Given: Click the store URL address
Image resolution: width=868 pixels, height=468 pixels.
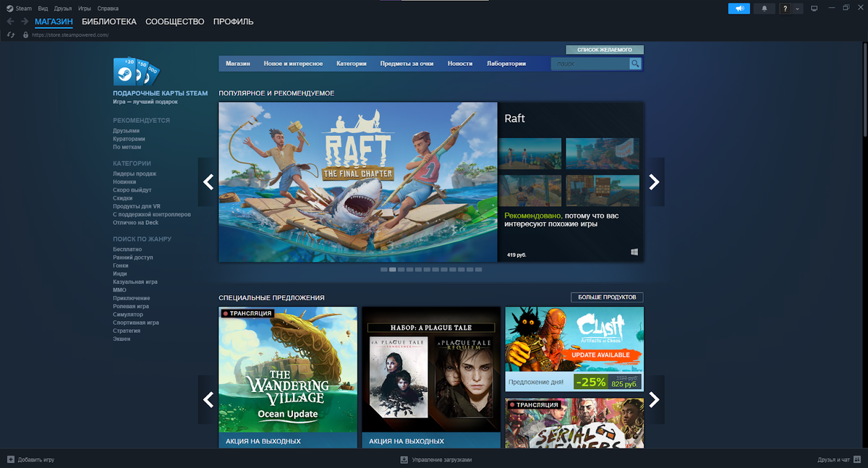Looking at the screenshot, I should tap(70, 35).
